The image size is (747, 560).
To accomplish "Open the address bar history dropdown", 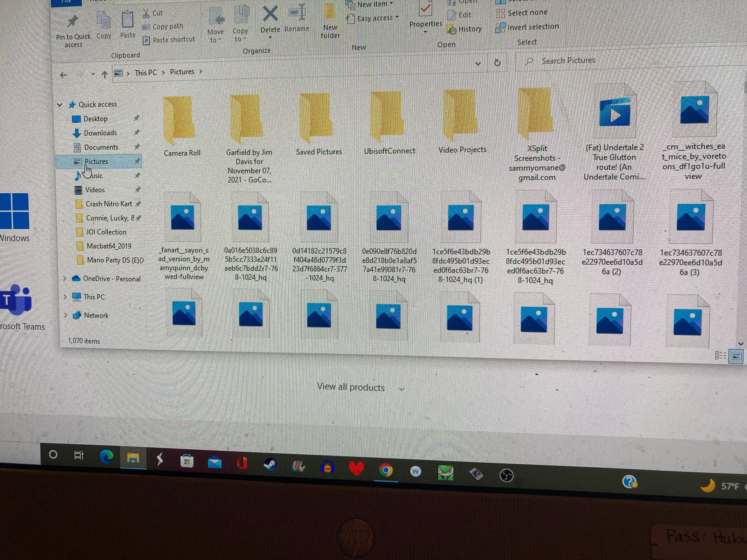I will (x=478, y=64).
